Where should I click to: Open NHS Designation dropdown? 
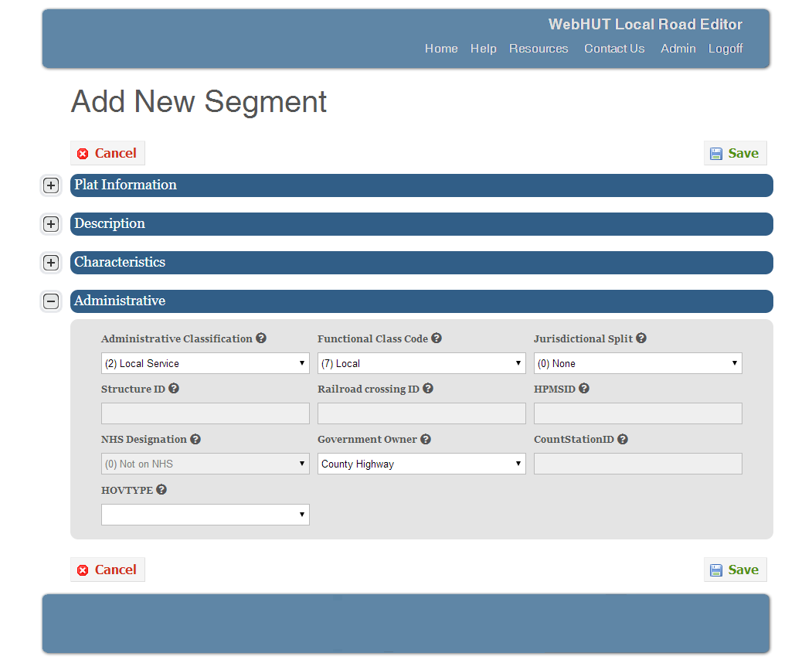205,464
